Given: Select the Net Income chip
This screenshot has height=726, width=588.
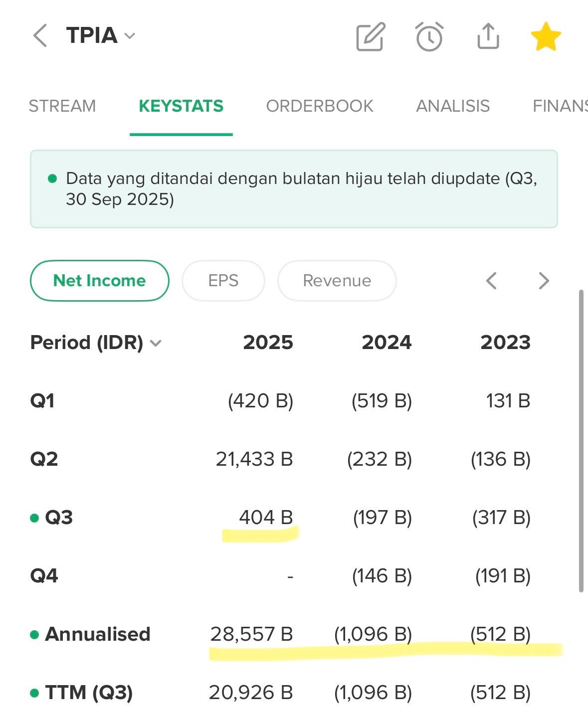Looking at the screenshot, I should point(100,281).
